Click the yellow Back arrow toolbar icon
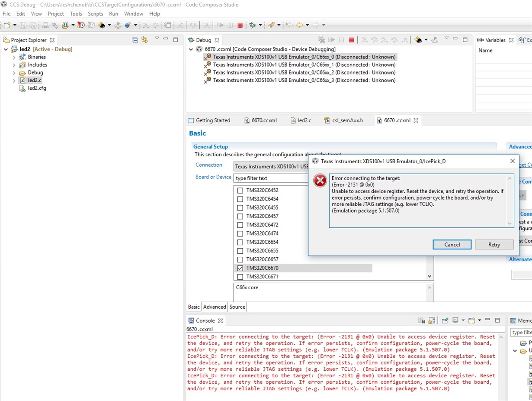 click(x=299, y=25)
